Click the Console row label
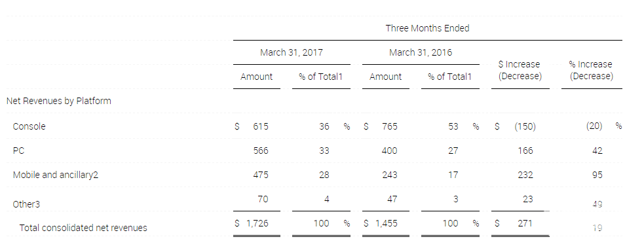Image resolution: width=644 pixels, height=252 pixels. (x=29, y=126)
